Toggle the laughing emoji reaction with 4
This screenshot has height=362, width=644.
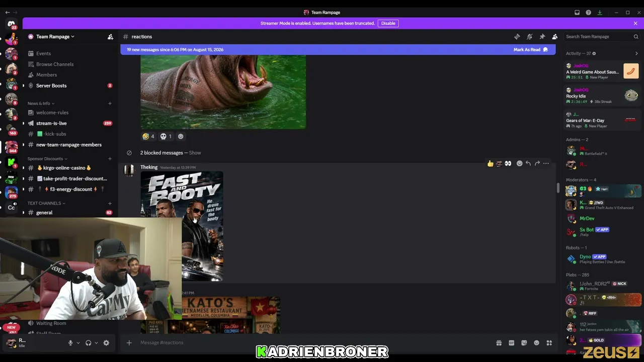pos(148,136)
